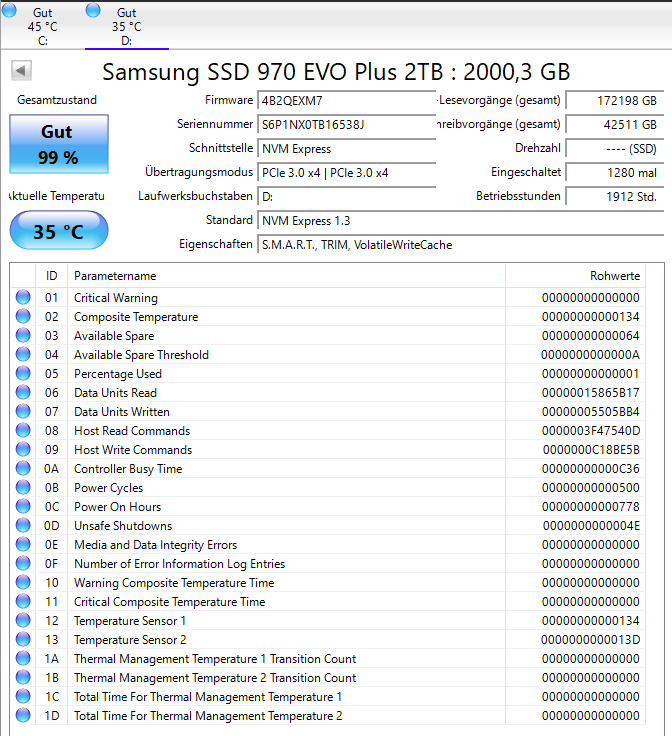This screenshot has width=672, height=736.
Task: Click the status orb for row ID 1D
Action: point(23,715)
